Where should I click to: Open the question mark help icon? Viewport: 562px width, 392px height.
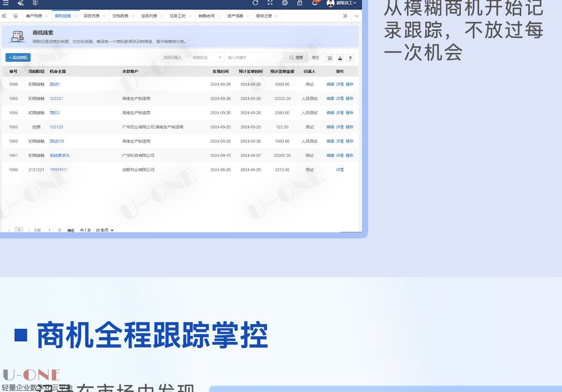tap(350, 58)
